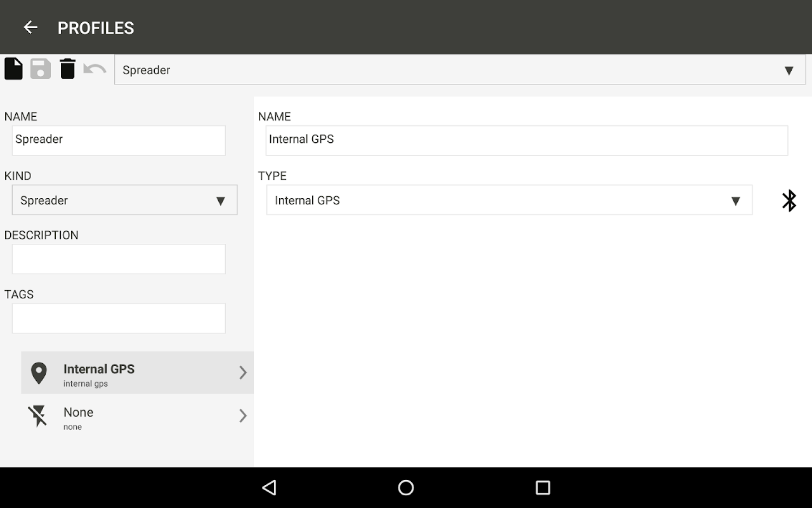
Task: Click the KIND label
Action: tap(18, 176)
